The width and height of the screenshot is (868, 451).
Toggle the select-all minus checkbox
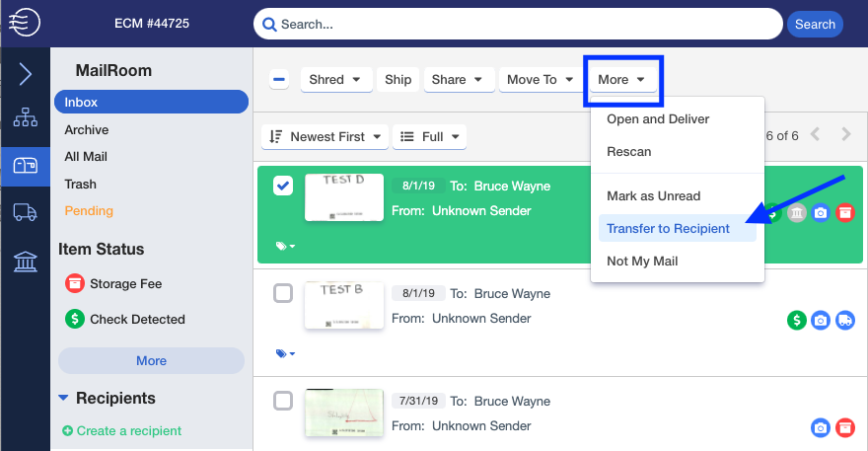tap(279, 79)
